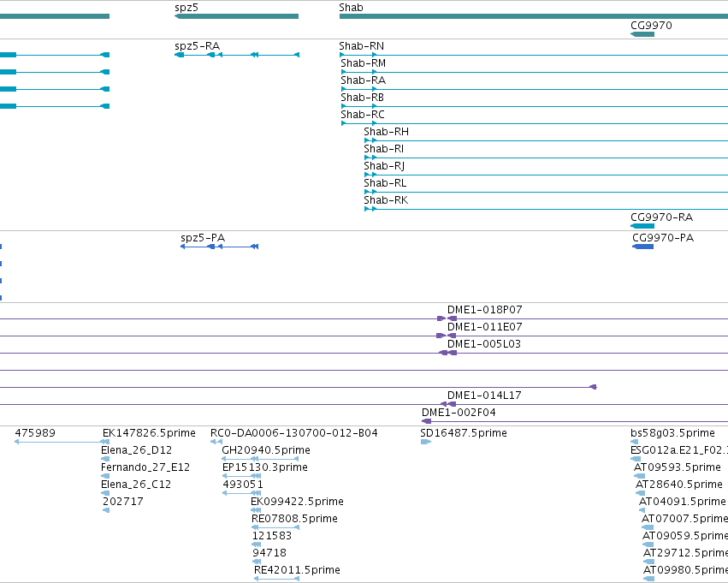The image size is (728, 583).
Task: Click the RE42011.5prime EST label
Action: [297, 570]
